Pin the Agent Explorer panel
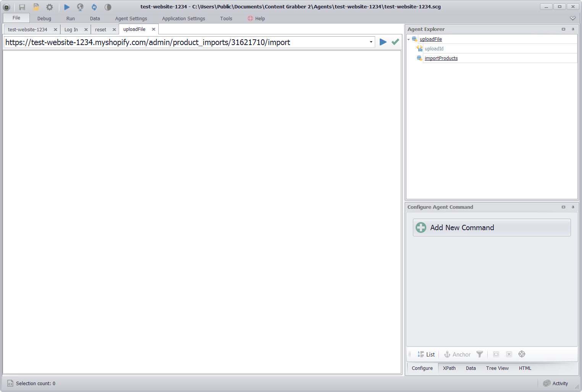 573,29
